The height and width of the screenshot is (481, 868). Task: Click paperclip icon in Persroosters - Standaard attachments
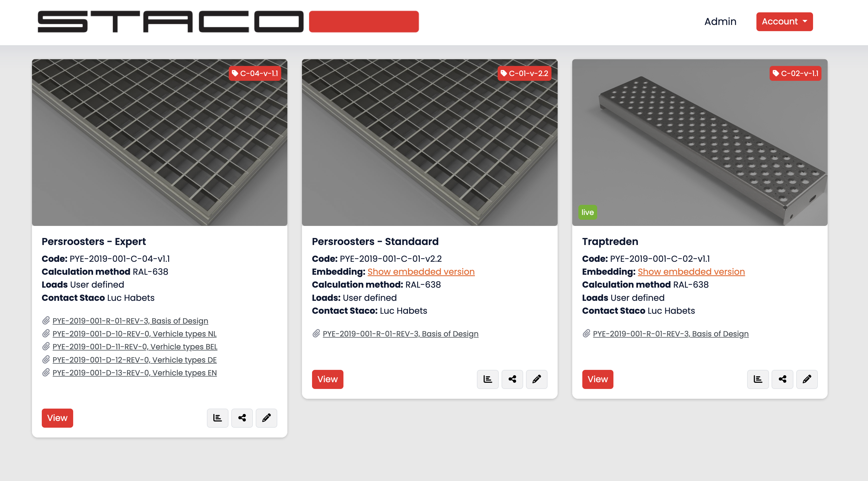coord(317,334)
